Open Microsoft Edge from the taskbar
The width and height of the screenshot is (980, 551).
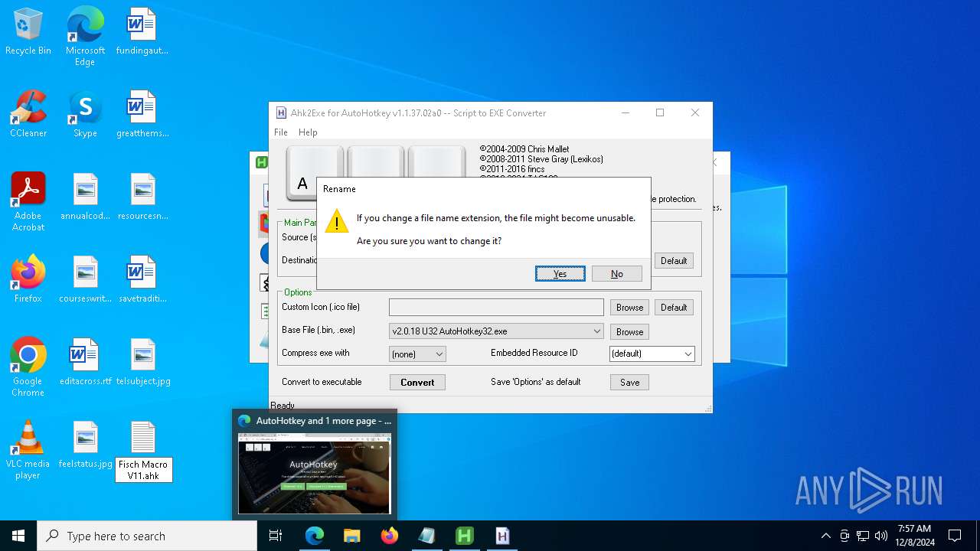pos(315,536)
